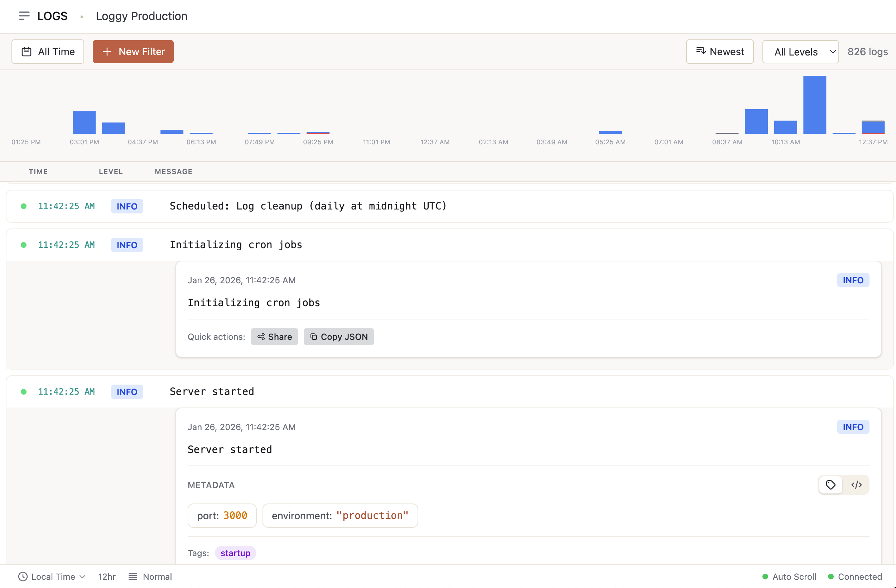896x588 pixels.
Task: Click the clock icon beside Local Time
Action: tap(23, 576)
